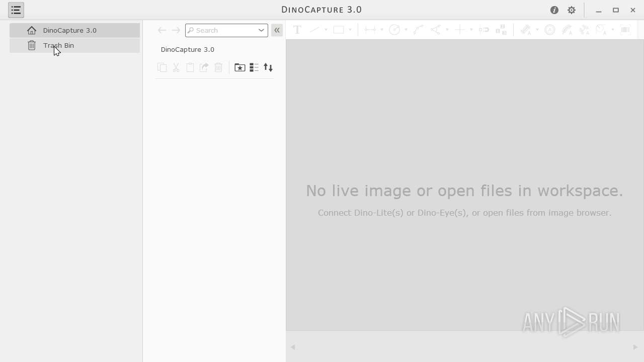The height and width of the screenshot is (362, 644).
Task: Expand the crosshair tool dropdown arrow
Action: pos(471,30)
